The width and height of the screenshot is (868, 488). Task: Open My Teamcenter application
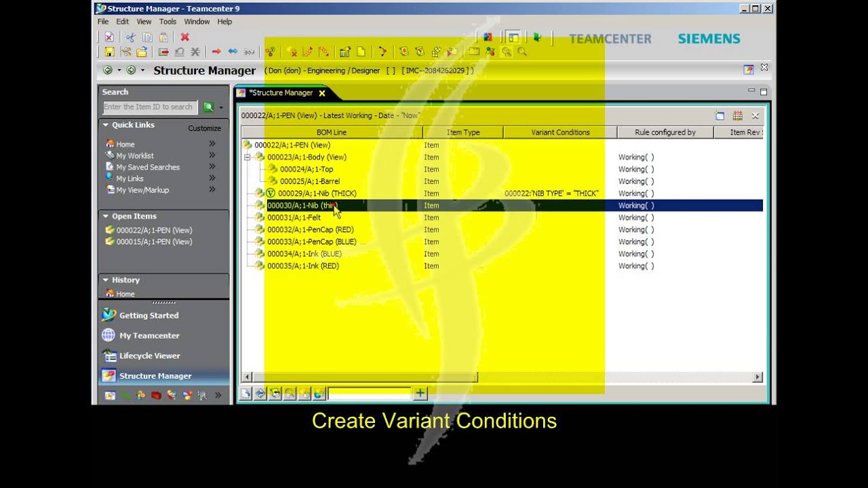click(x=149, y=335)
